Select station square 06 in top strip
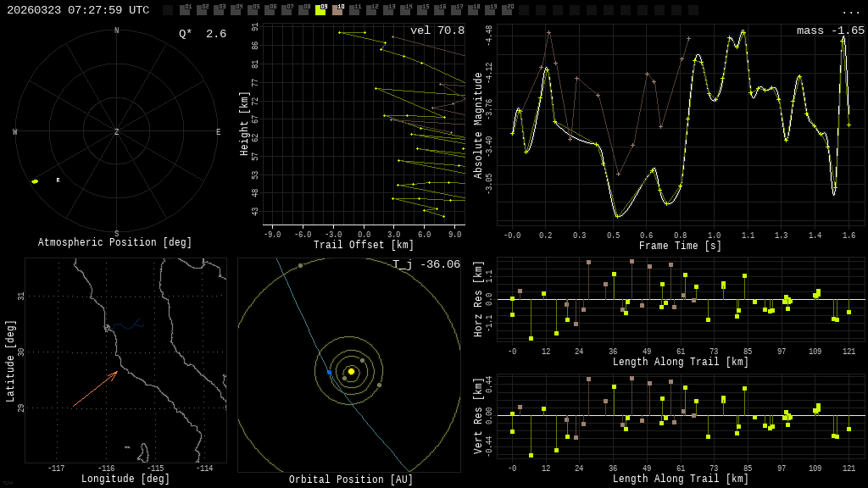This screenshot has width=868, height=488. pos(270,10)
